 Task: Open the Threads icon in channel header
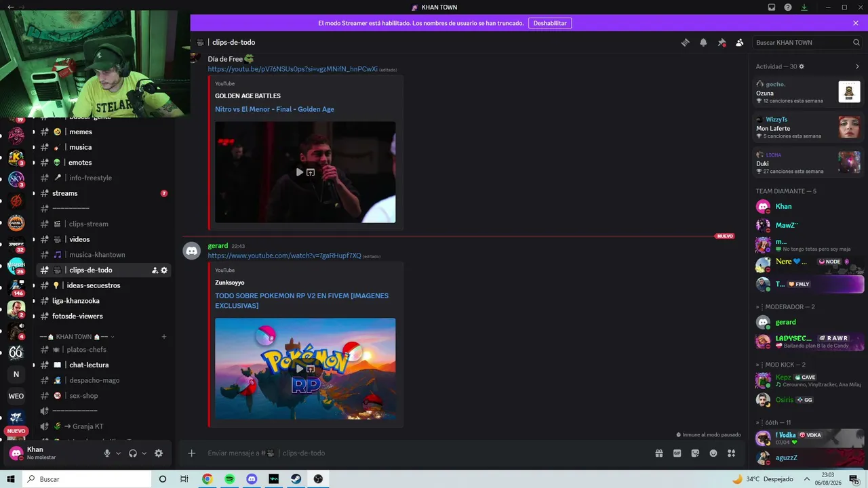(x=686, y=42)
